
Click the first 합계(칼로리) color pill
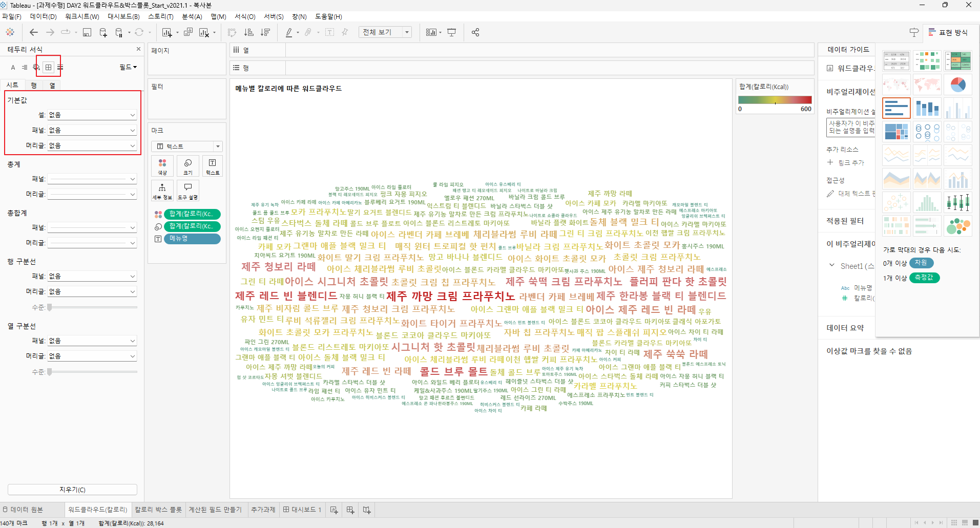(192, 214)
